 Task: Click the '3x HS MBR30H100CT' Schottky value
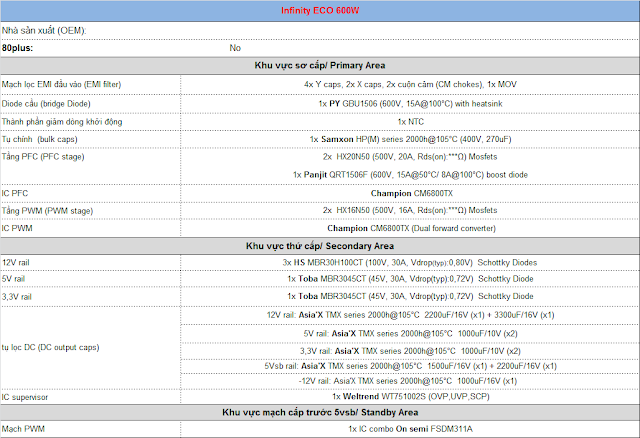coord(410,262)
